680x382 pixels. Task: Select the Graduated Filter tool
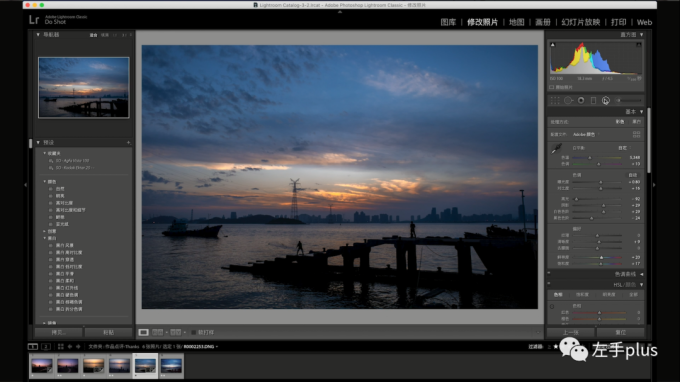coord(593,101)
